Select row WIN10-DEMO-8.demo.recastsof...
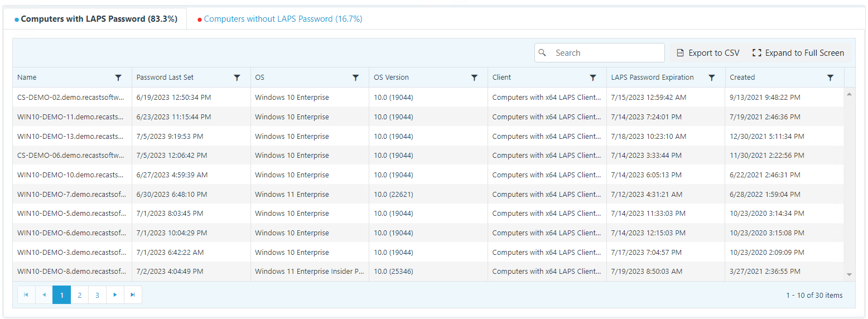Viewport: 868px width, 319px height. click(428, 272)
